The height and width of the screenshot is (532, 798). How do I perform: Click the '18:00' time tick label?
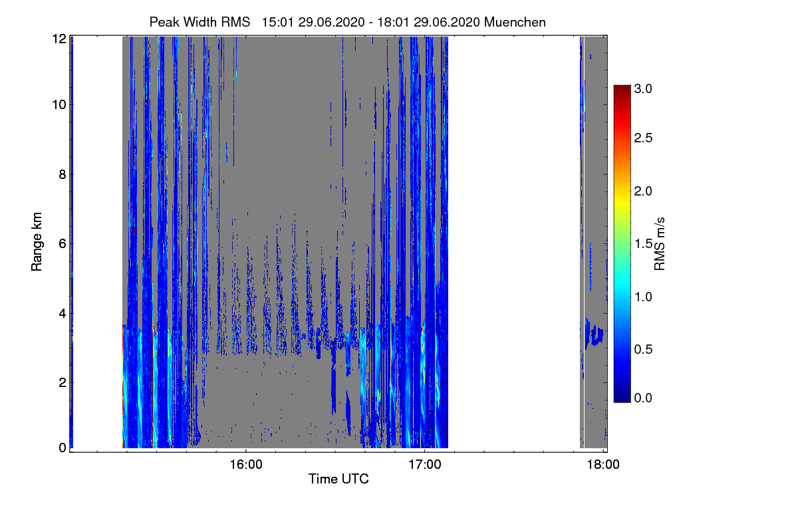coord(603,464)
